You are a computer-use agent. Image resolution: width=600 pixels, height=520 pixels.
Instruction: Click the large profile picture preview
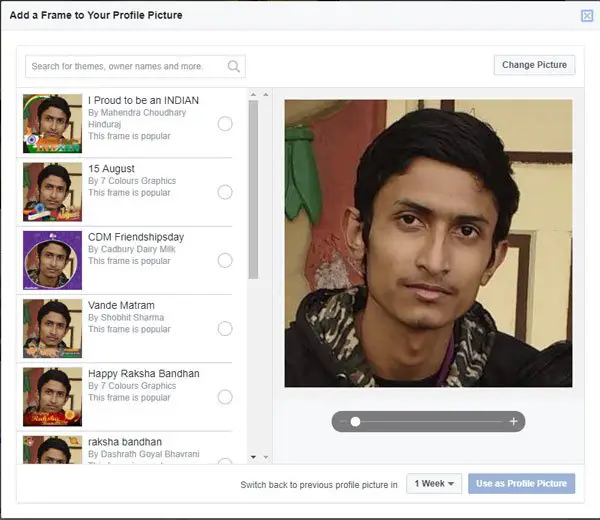[x=428, y=243]
